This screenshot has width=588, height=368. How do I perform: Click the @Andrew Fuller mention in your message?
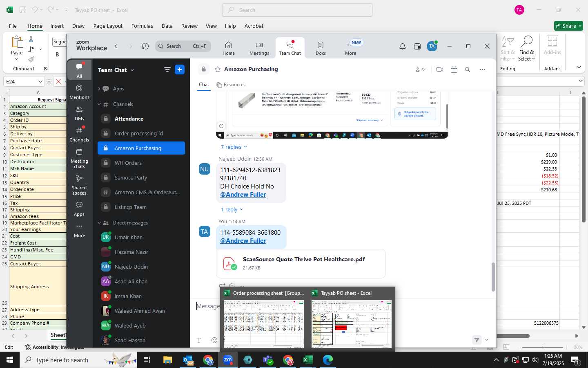click(243, 241)
